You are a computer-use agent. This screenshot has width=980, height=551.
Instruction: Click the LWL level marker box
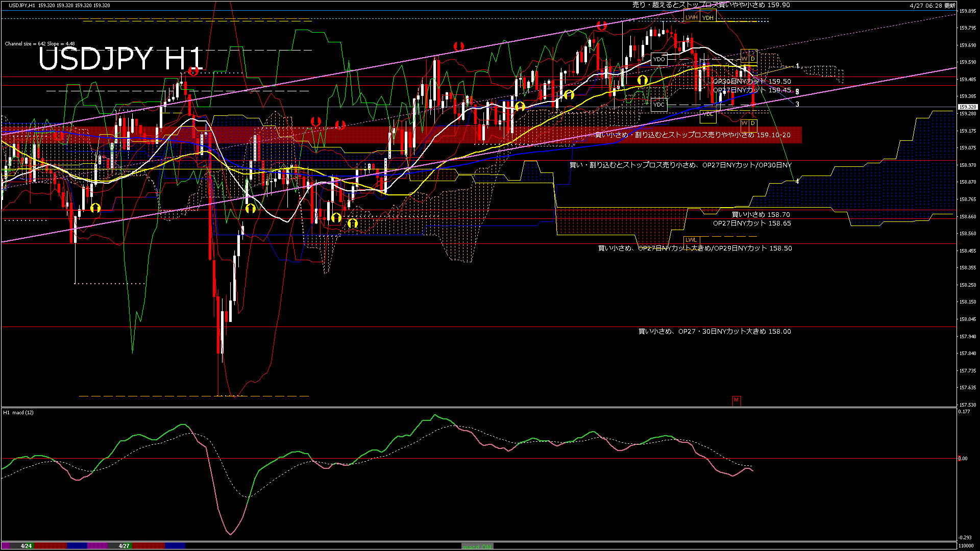click(691, 240)
